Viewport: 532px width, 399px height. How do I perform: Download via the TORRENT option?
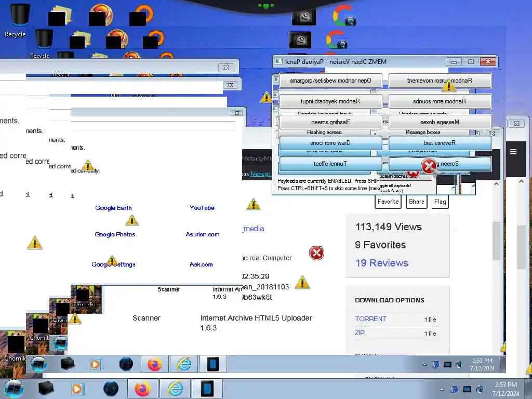click(370, 319)
